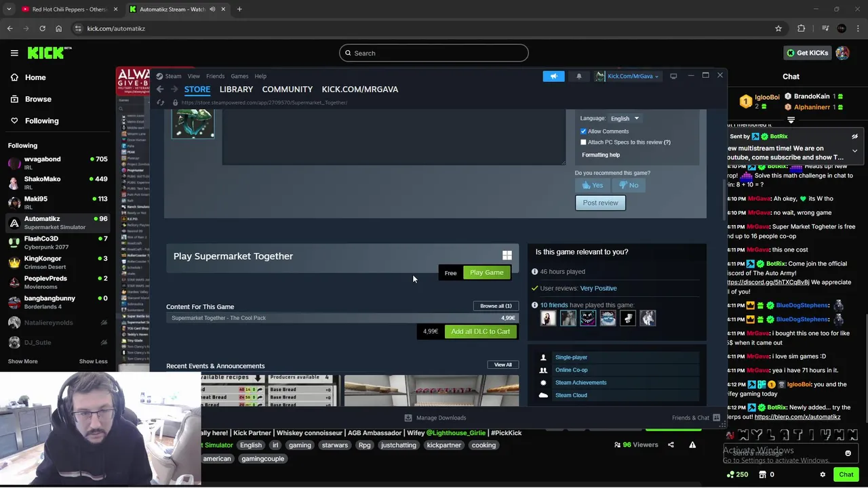Open the Formatting help link
This screenshot has height=488, width=868.
pos(601,155)
